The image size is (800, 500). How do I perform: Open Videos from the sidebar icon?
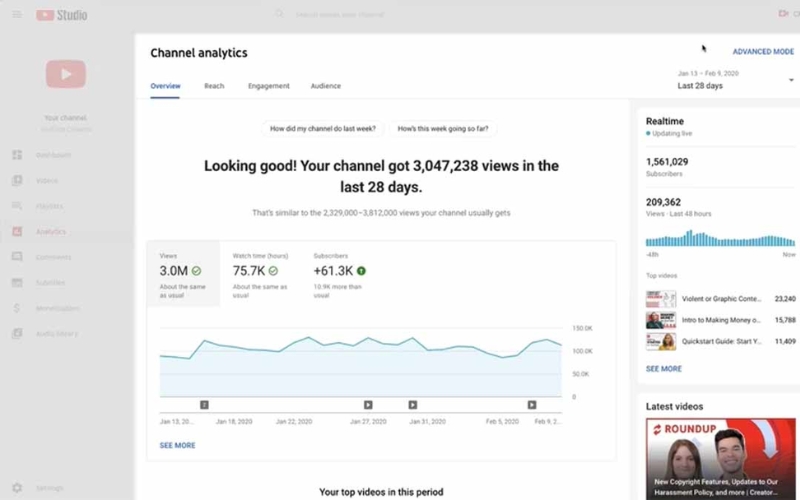(x=17, y=181)
